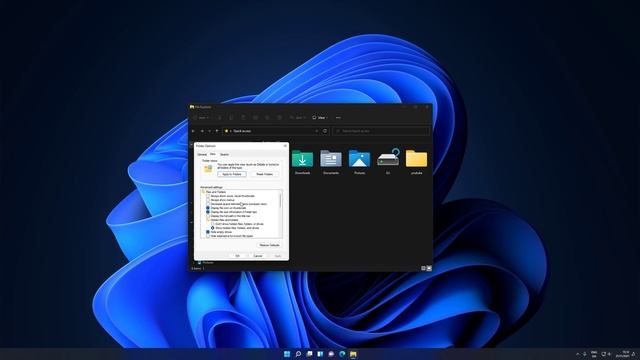Collapse the Files and Folders tree node
Screen dimensions: 640x360
pos(203,192)
